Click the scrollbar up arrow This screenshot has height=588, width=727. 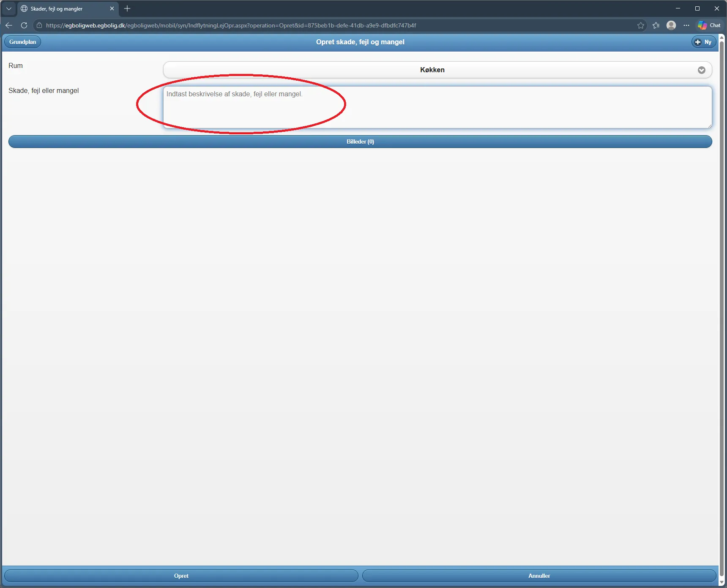(x=722, y=38)
